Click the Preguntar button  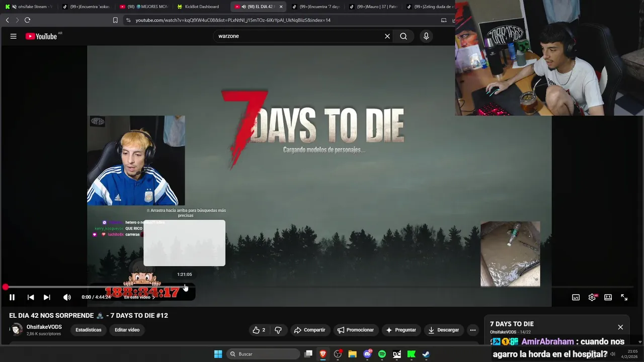[401, 330]
